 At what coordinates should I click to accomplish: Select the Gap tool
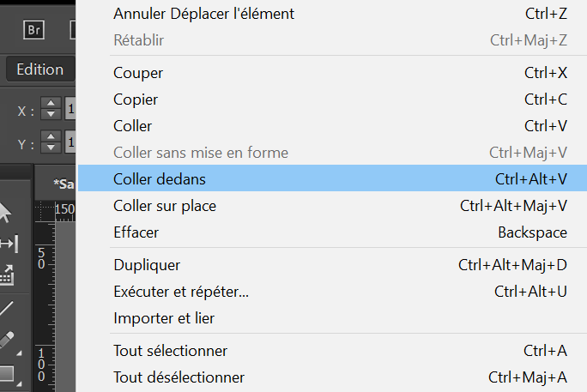click(x=7, y=244)
